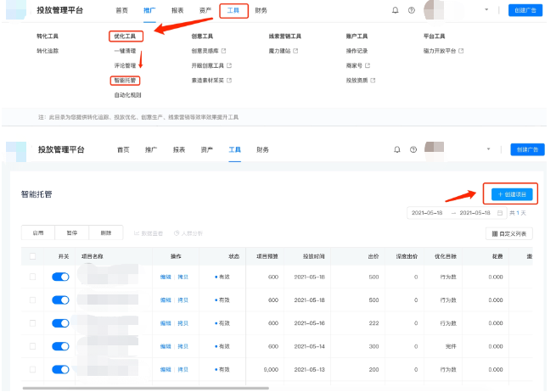556x392 pixels.
Task: Click the platform logo in the upper header
Action: (16, 9)
